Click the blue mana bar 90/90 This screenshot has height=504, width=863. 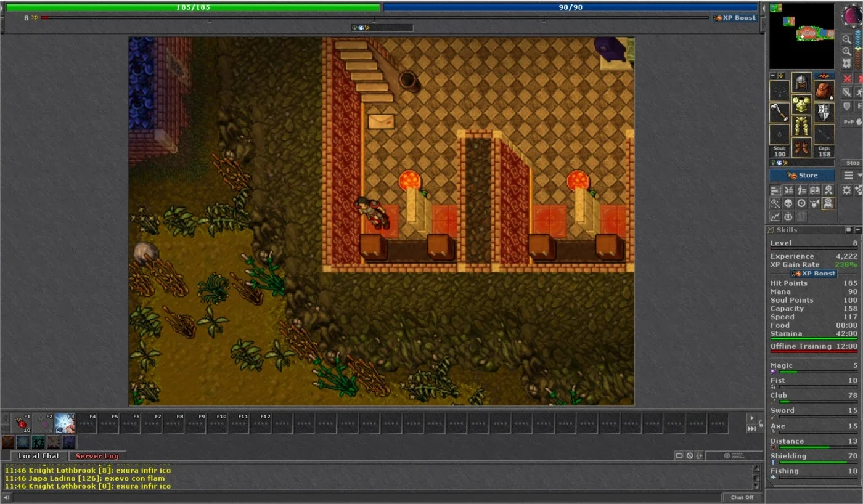(571, 7)
